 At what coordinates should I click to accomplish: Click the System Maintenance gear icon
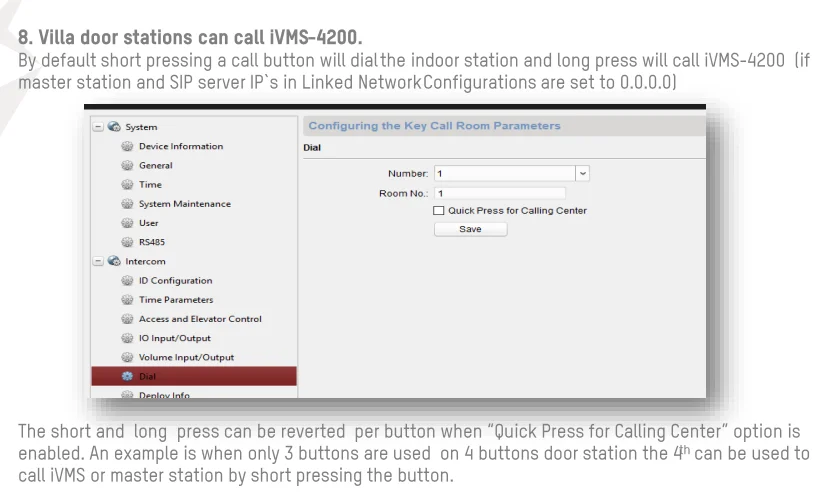(x=127, y=204)
